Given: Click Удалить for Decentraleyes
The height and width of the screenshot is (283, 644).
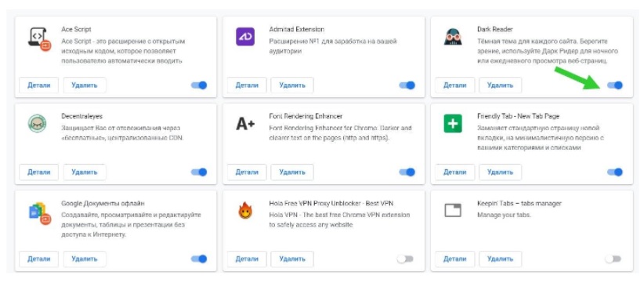Looking at the screenshot, I should click(85, 172).
